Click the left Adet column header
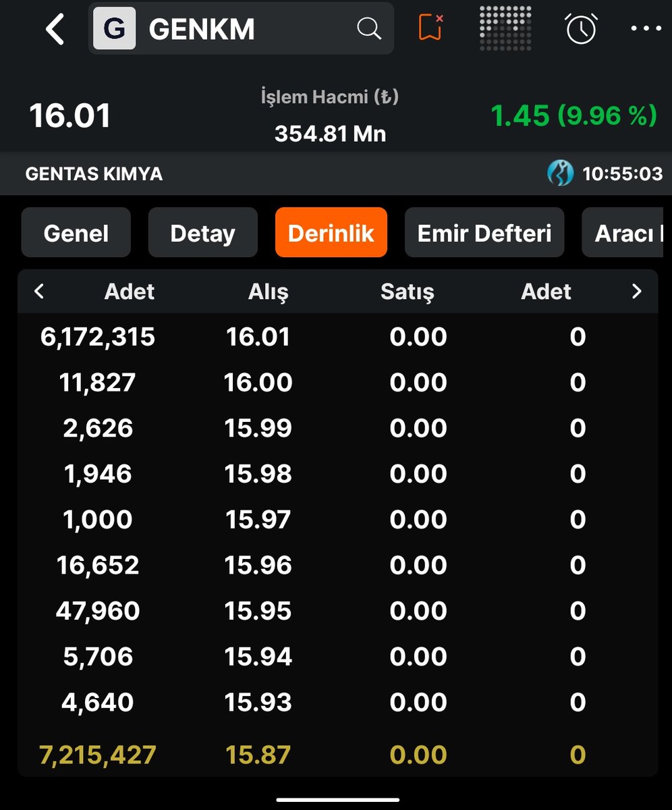 (130, 292)
